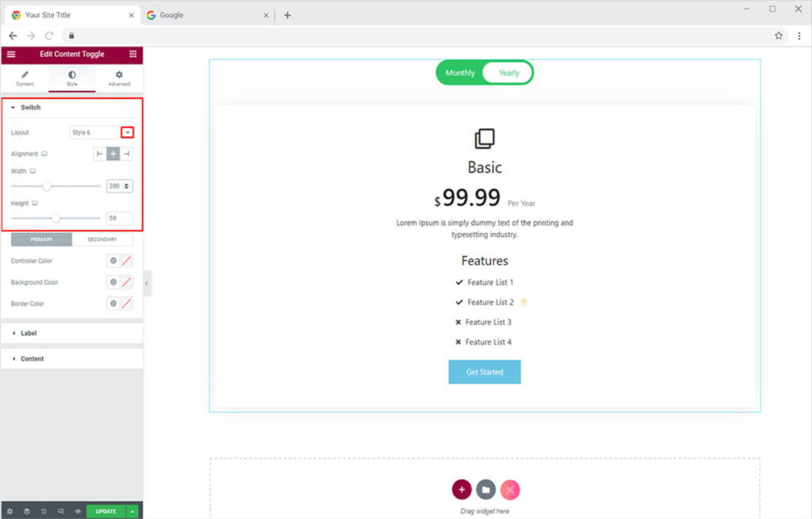Click the Preview Changes eye icon
The image size is (812, 519).
pos(78,511)
